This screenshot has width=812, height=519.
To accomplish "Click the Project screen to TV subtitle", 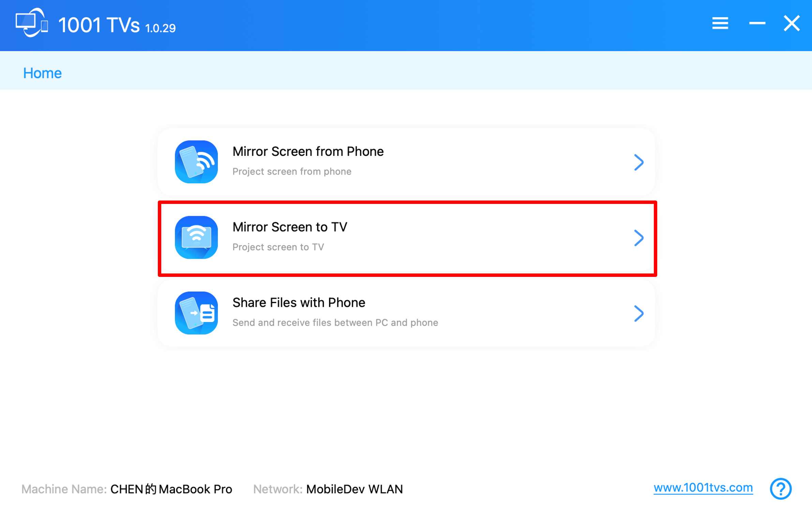I will 278,247.
